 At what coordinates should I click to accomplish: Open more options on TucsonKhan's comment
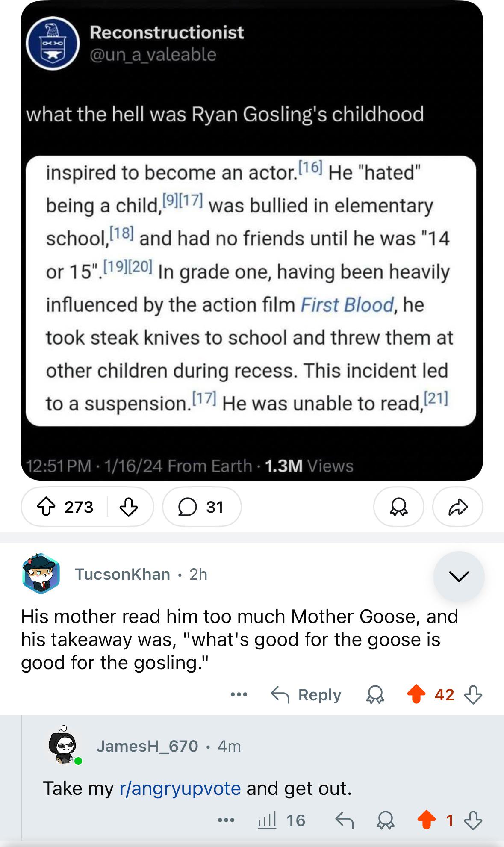tap(239, 695)
